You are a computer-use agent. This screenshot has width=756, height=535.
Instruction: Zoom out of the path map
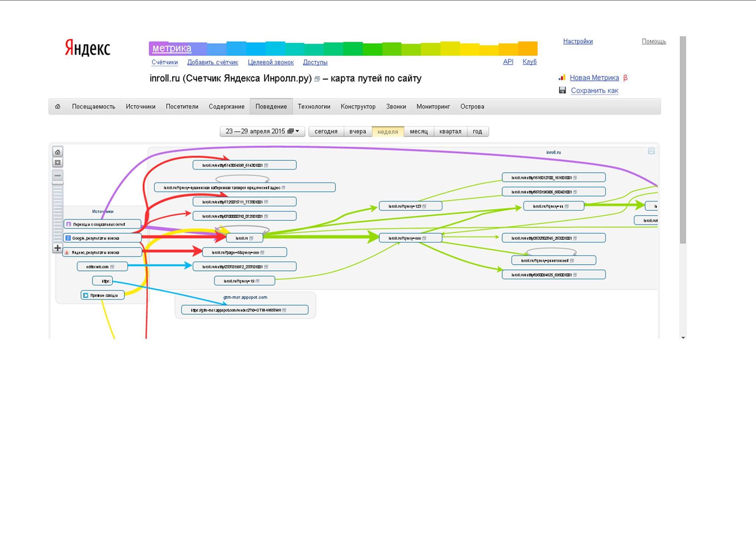58,175
